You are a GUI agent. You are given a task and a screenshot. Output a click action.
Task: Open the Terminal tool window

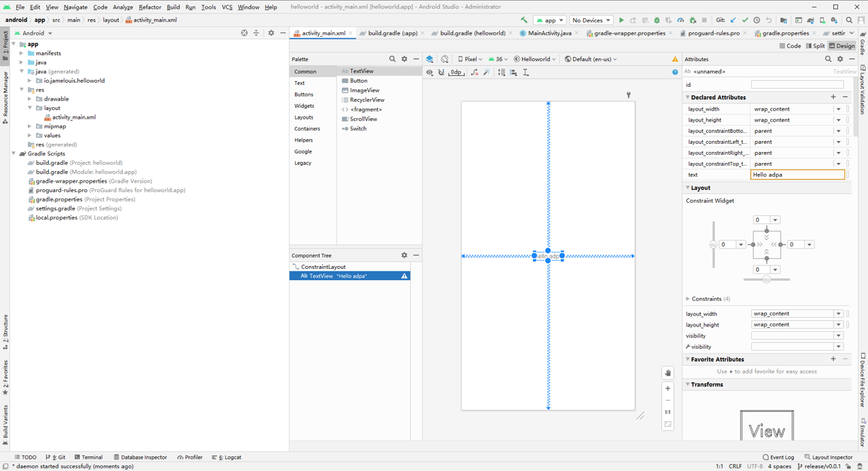tap(88, 457)
